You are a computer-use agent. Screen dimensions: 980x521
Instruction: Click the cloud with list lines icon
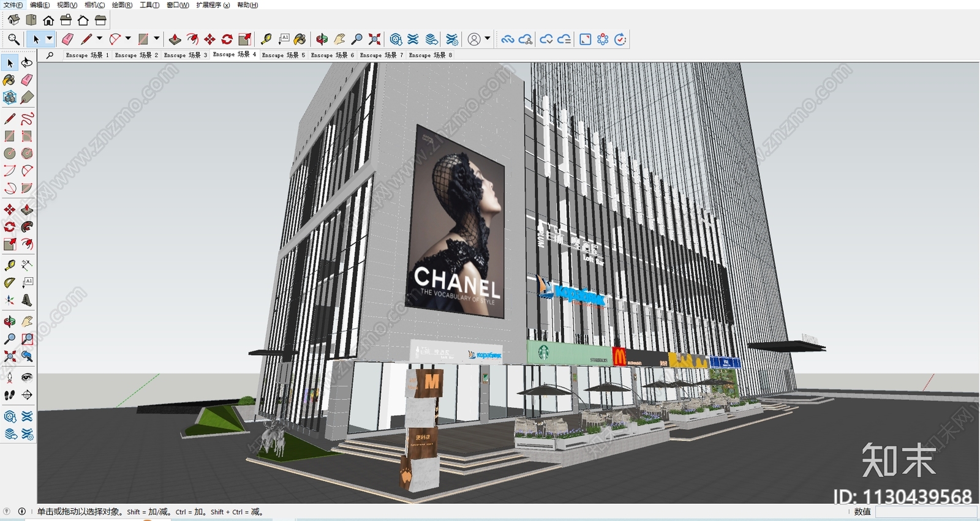pyautogui.click(x=564, y=39)
